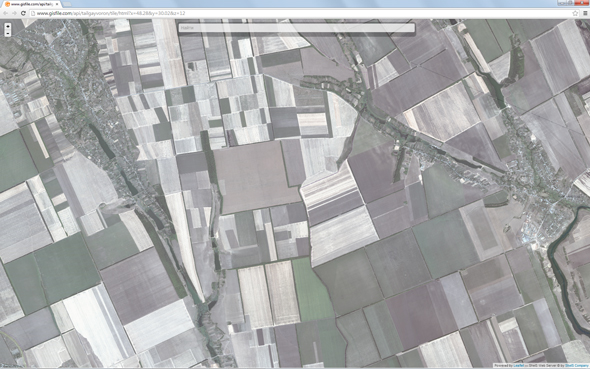Open a new tab next to gisfile tab

[67, 4]
